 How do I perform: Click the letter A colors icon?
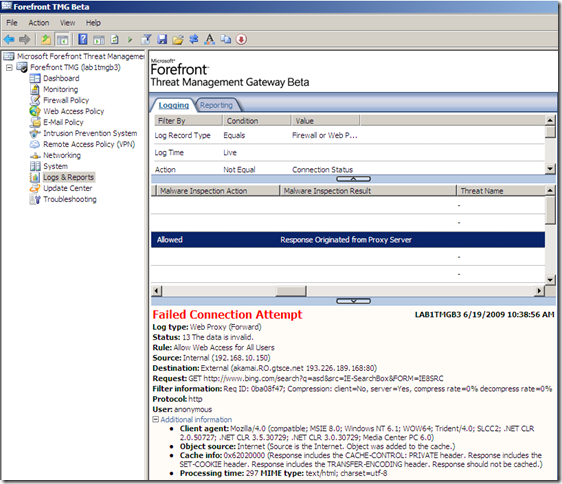tap(210, 39)
